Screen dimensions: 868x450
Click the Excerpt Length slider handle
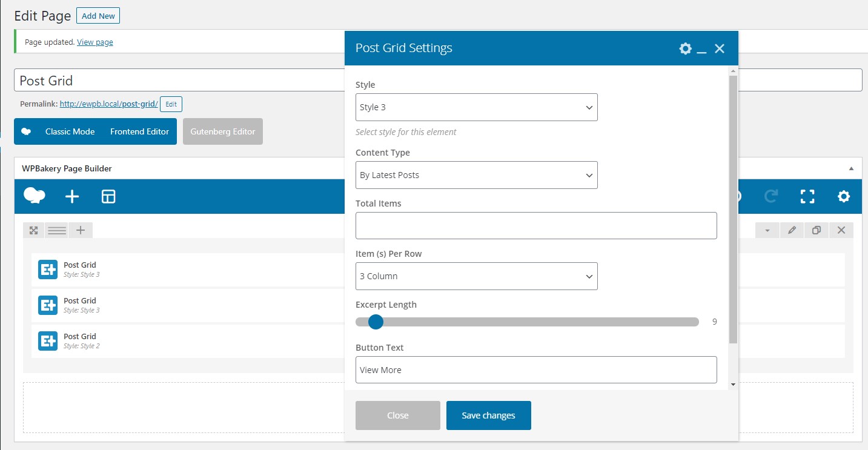(376, 322)
